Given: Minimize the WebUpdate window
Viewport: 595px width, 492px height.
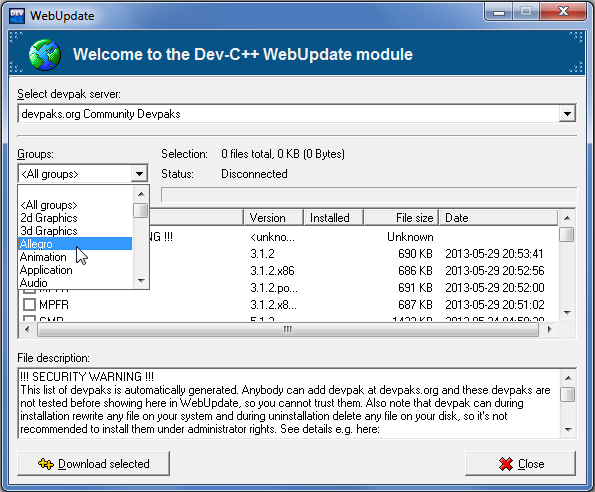Looking at the screenshot, I should coord(499,12).
